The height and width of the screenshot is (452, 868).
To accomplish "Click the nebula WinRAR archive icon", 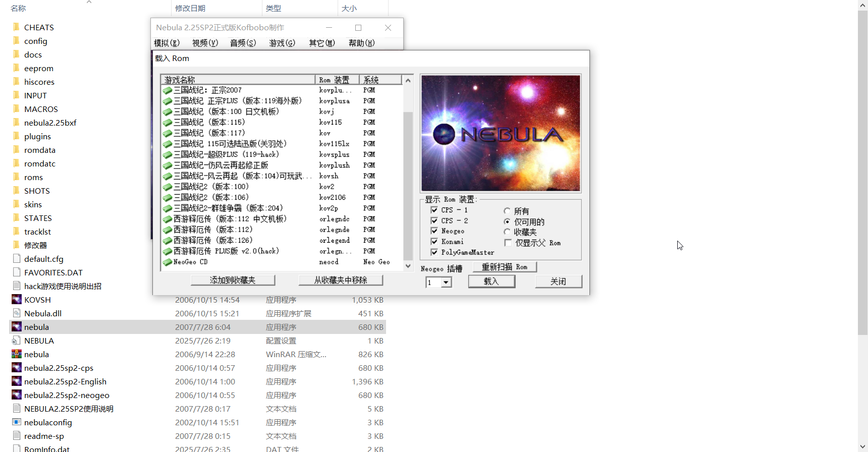I will [x=17, y=354].
